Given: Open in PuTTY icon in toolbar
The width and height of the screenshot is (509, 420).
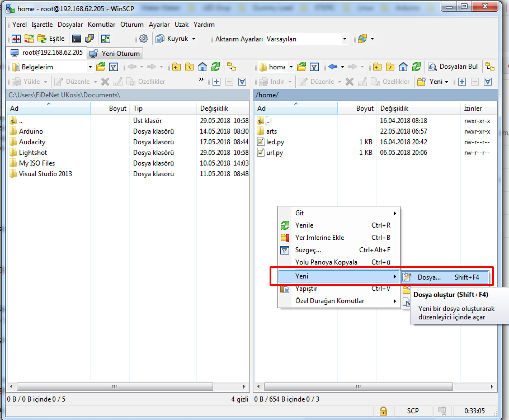Looking at the screenshot, I should [x=89, y=39].
